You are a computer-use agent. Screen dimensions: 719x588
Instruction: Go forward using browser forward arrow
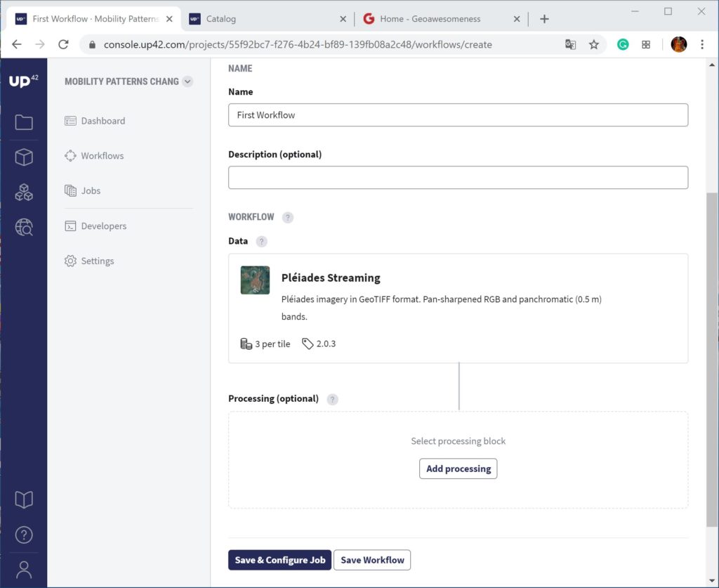pyautogui.click(x=40, y=44)
